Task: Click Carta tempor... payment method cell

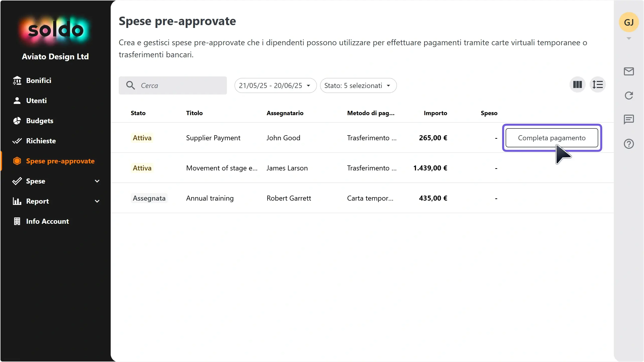Action: 370,198
